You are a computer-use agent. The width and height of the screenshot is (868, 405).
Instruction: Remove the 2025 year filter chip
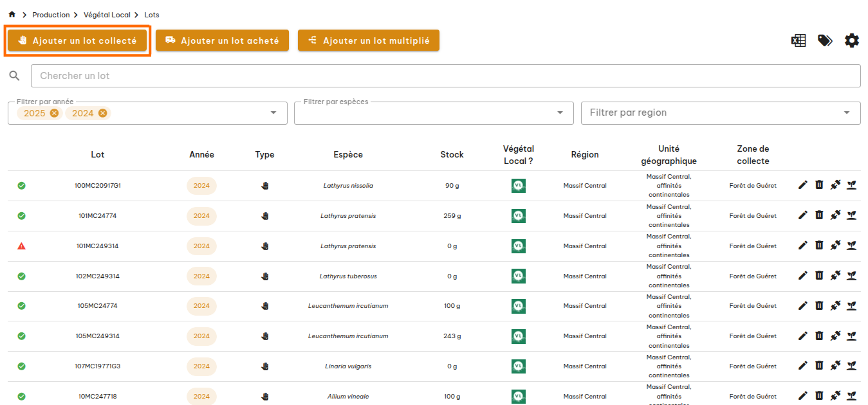(54, 113)
